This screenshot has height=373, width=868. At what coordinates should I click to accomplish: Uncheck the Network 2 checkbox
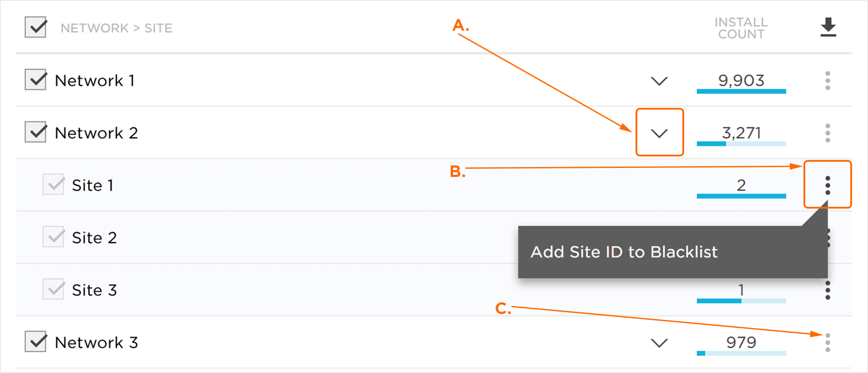36,133
